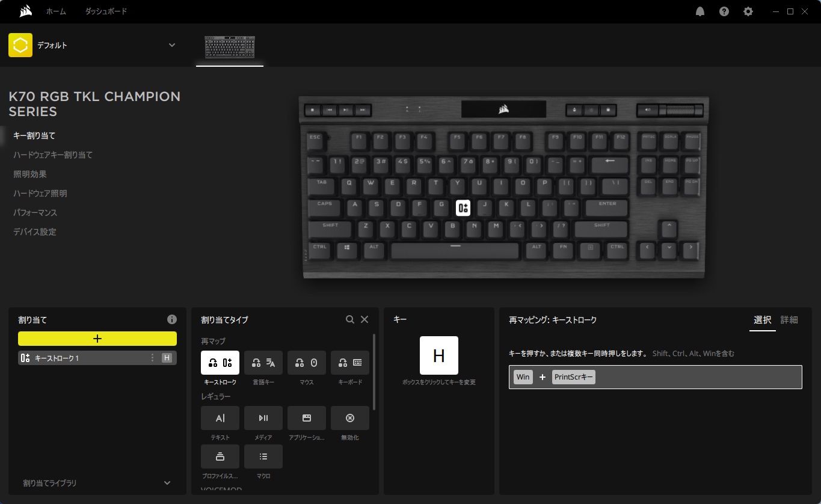Open the ダッシュボード menu
The height and width of the screenshot is (504, 821).
pyautogui.click(x=106, y=11)
